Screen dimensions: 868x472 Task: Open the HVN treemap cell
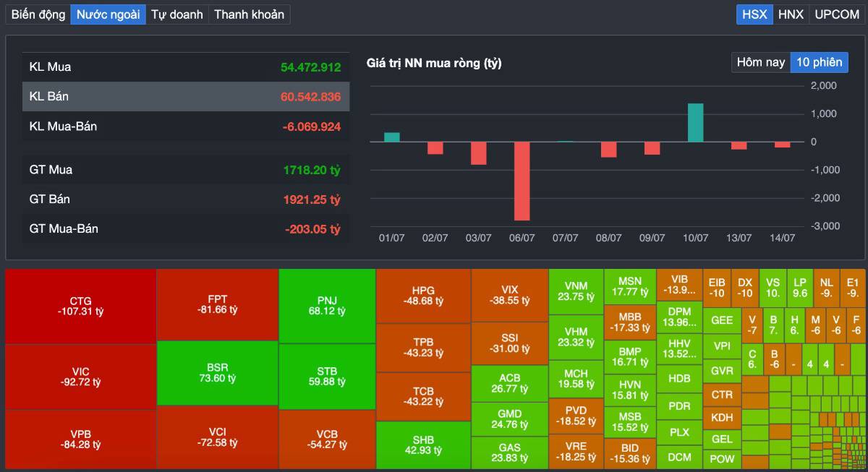pos(630,390)
